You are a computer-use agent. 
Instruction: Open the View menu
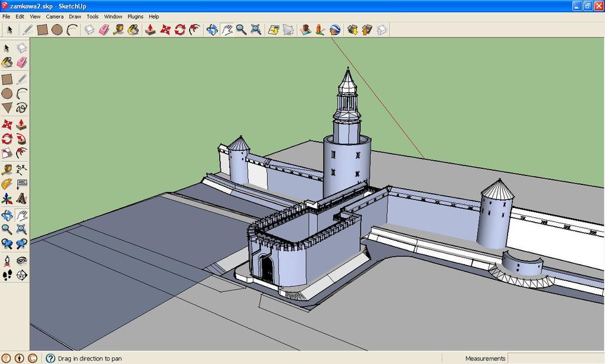point(35,17)
